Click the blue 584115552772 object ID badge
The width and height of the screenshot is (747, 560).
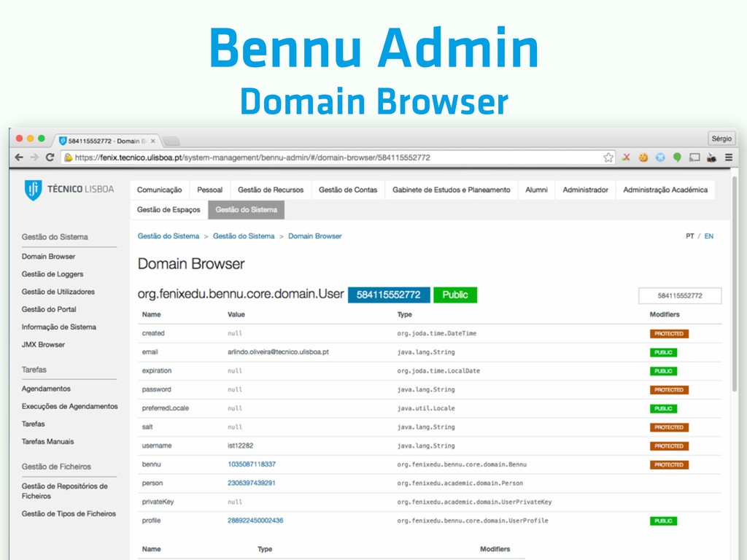(389, 295)
